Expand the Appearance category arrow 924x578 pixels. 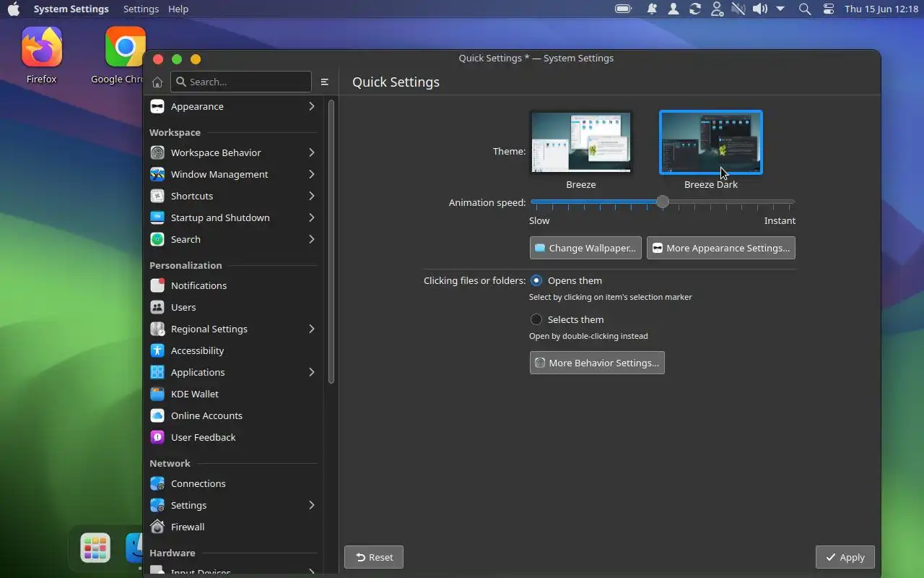coord(312,106)
